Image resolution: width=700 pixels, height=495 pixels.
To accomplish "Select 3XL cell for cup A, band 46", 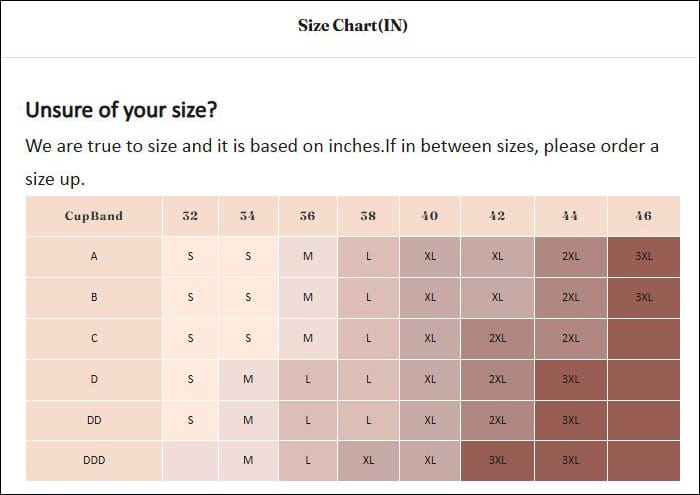I will click(x=643, y=257).
